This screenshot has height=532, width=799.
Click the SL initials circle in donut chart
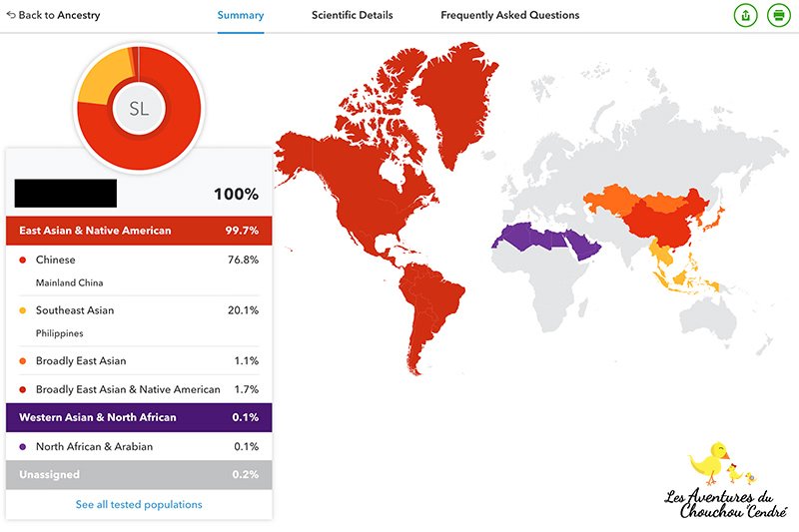point(139,109)
